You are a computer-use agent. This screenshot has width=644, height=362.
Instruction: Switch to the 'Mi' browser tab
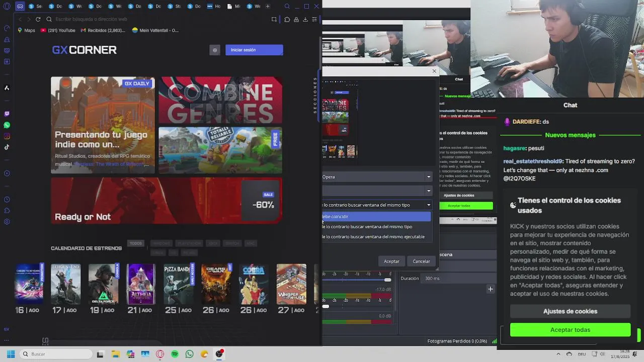pyautogui.click(x=233, y=7)
